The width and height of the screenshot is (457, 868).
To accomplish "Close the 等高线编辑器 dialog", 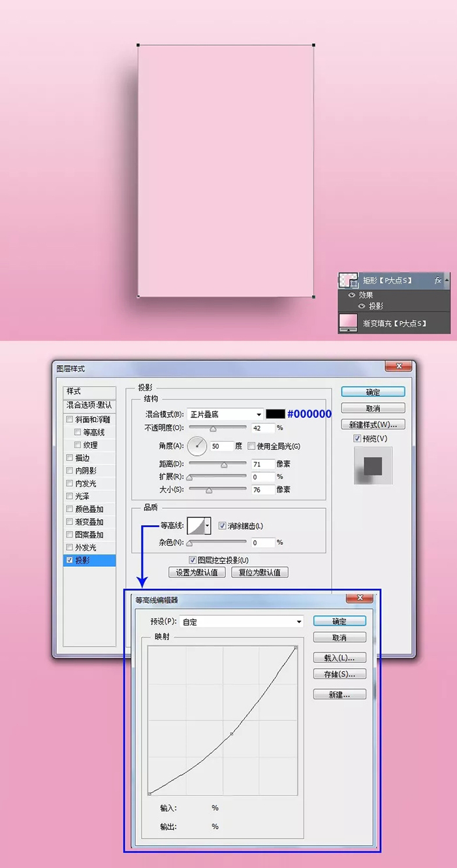I will pos(360,598).
